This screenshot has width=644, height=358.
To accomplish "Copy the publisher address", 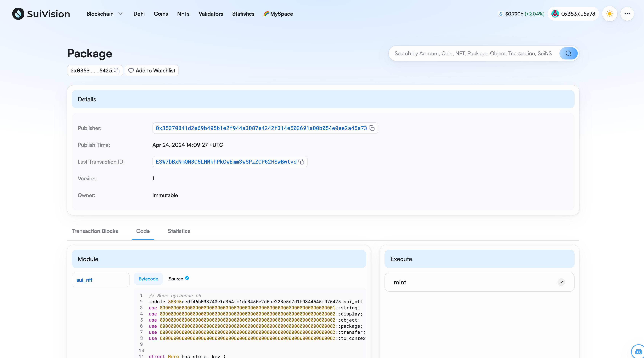I will coord(372,128).
